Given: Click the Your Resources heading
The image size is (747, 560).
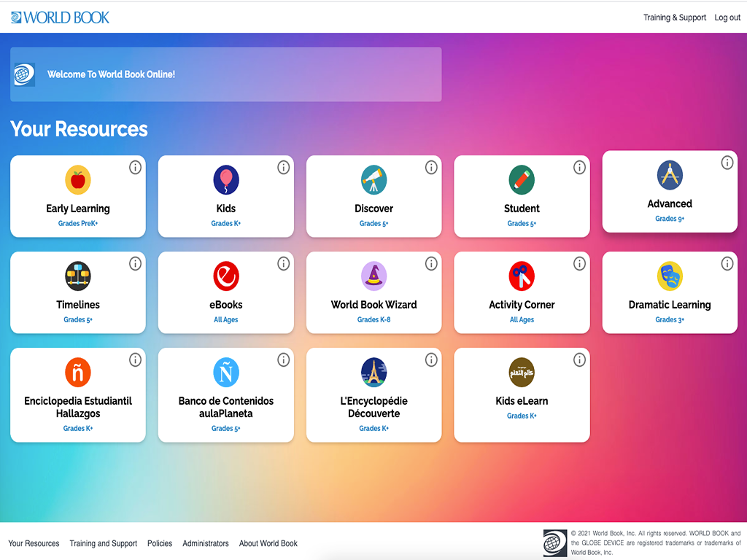Looking at the screenshot, I should (79, 129).
